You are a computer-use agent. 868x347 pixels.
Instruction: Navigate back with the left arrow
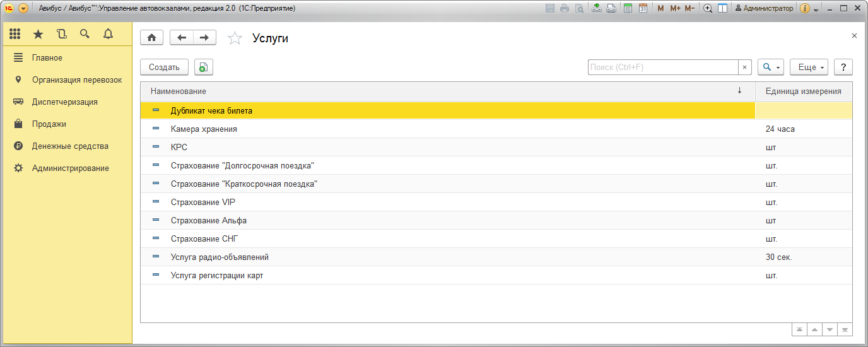(x=182, y=38)
